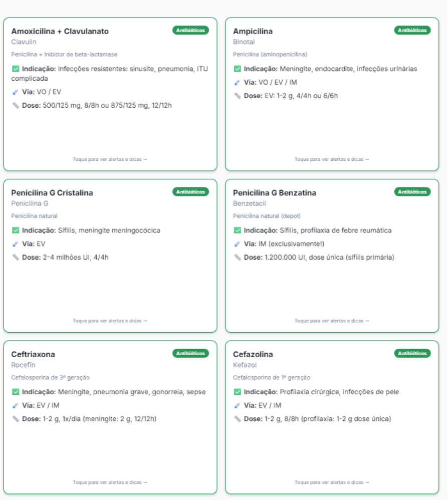Open the Cefazolina card title
The height and width of the screenshot is (500, 448).
[253, 354]
